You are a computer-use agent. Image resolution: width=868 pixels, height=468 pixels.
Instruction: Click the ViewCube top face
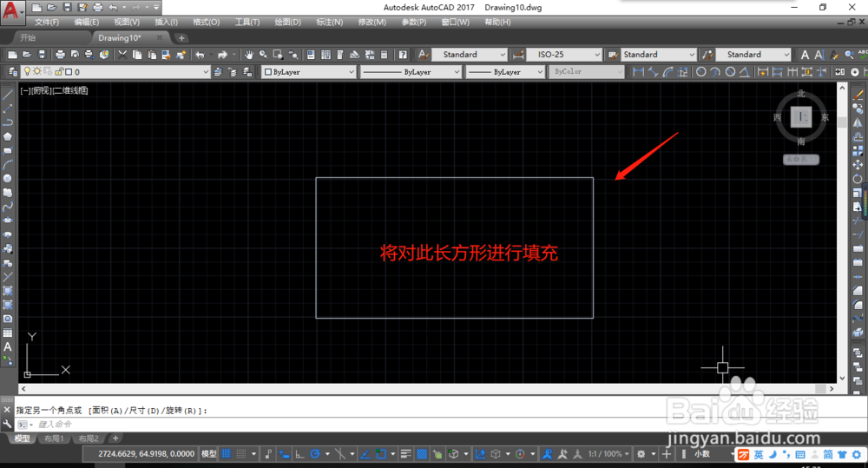800,117
